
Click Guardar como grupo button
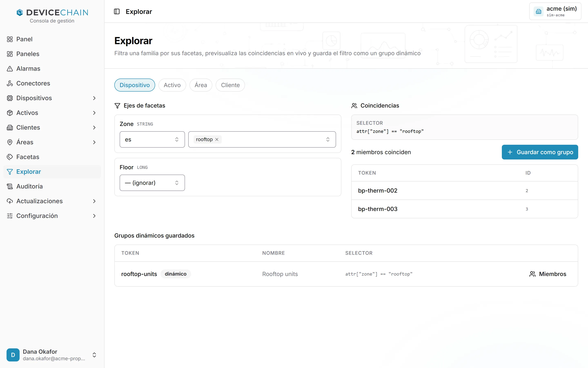(540, 152)
